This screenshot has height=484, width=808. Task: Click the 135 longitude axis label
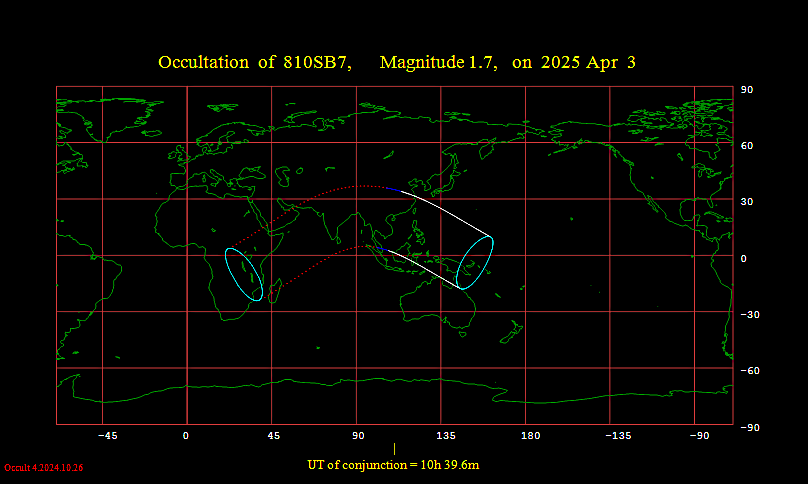pyautogui.click(x=446, y=436)
